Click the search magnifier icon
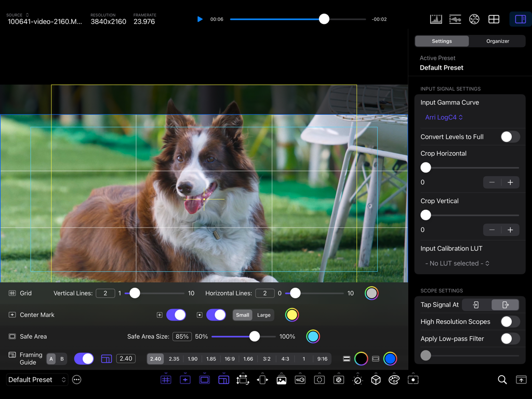The image size is (532, 399). [502, 380]
